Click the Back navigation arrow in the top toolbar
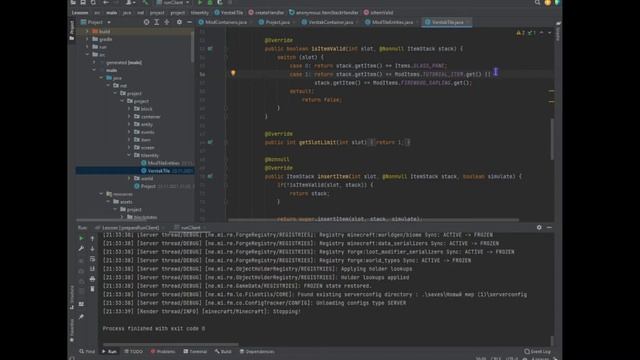Viewport: 640px width, 360px height. 106,2
